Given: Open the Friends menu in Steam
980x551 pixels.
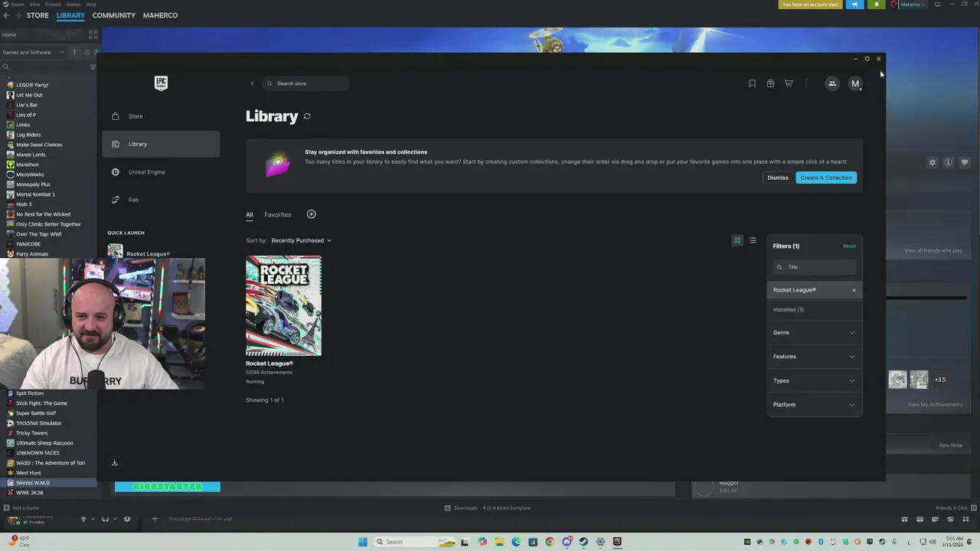Looking at the screenshot, I should (x=53, y=4).
